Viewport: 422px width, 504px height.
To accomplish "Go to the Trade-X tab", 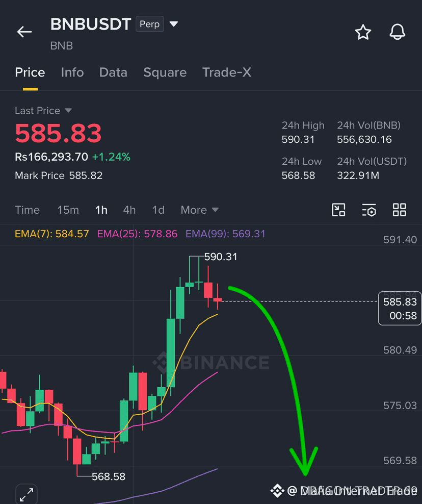I will (x=227, y=72).
